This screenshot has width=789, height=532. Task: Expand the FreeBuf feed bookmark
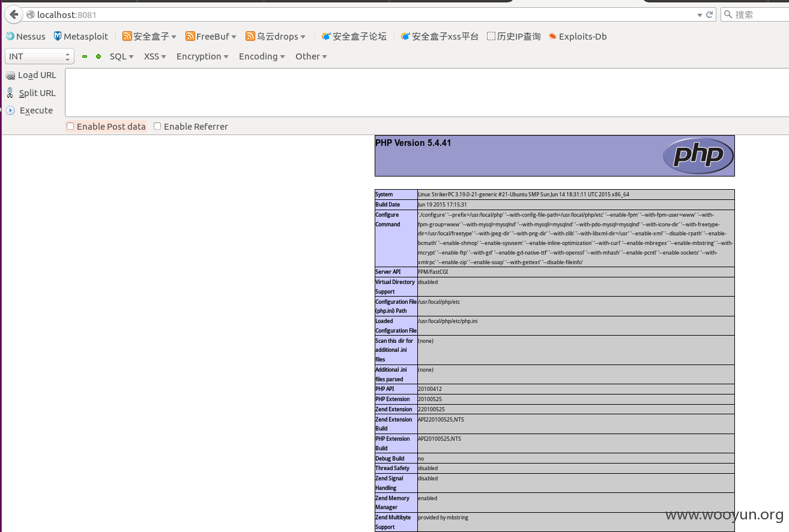pos(211,37)
